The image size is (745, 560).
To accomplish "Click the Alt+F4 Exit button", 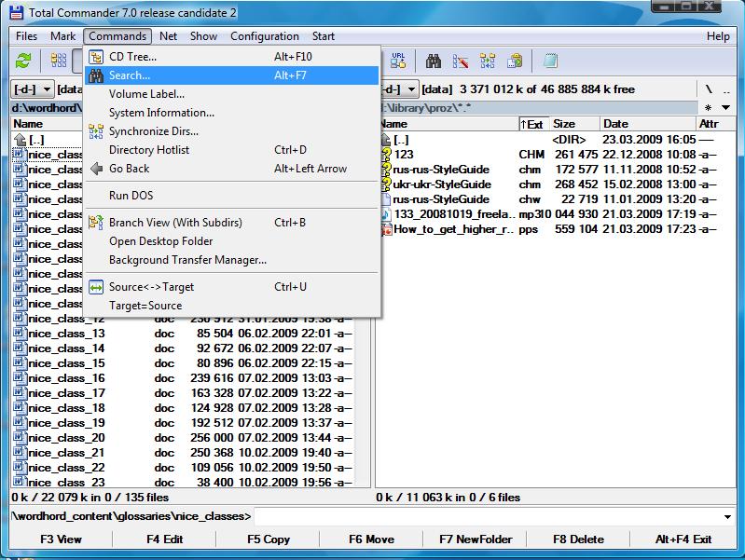I will tap(683, 540).
